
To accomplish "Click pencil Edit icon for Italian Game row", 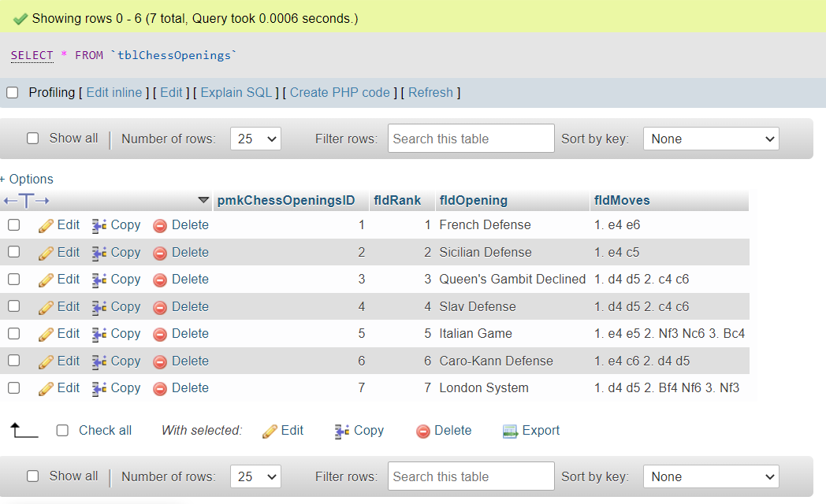I will point(46,334).
